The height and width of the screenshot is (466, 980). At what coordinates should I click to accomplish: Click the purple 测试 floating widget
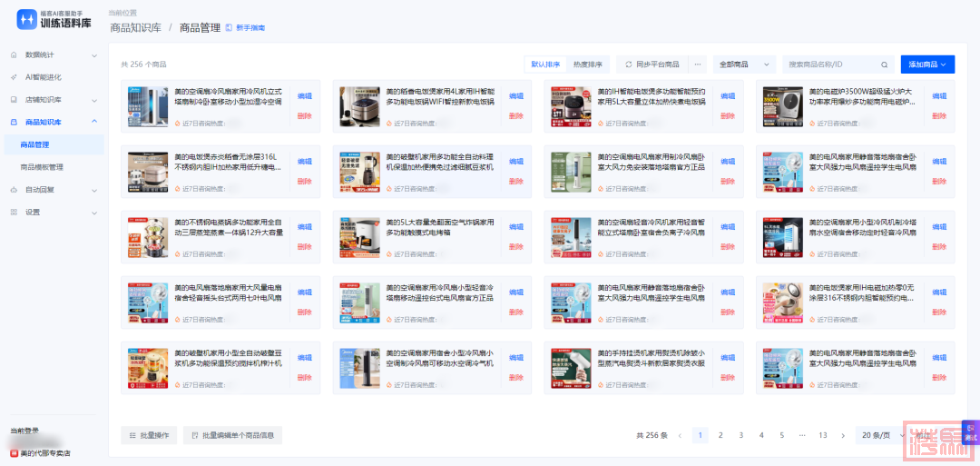pyautogui.click(x=969, y=432)
